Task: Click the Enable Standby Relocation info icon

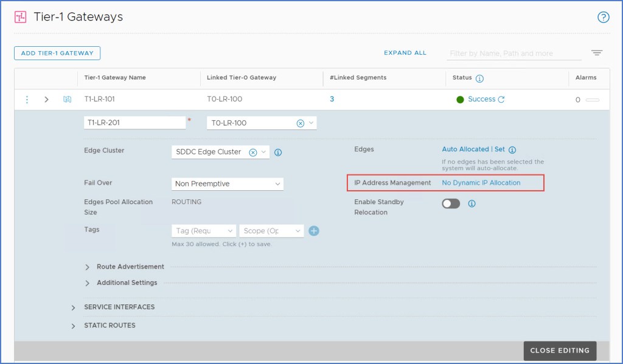Action: click(x=472, y=204)
